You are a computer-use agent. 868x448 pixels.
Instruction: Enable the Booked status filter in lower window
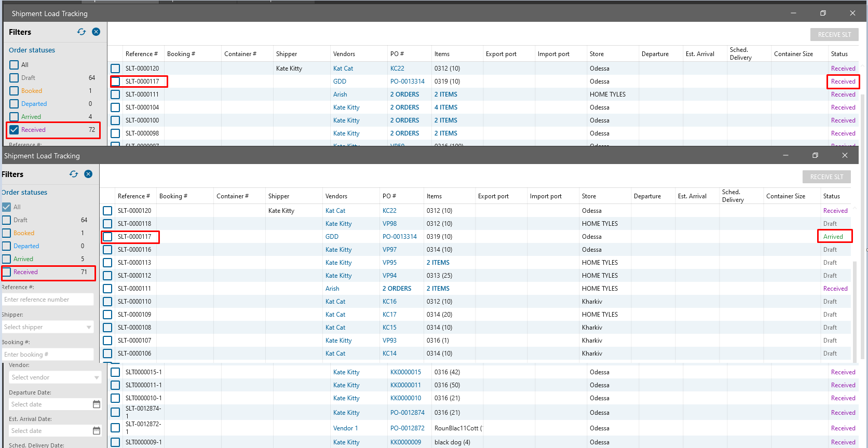pos(6,233)
